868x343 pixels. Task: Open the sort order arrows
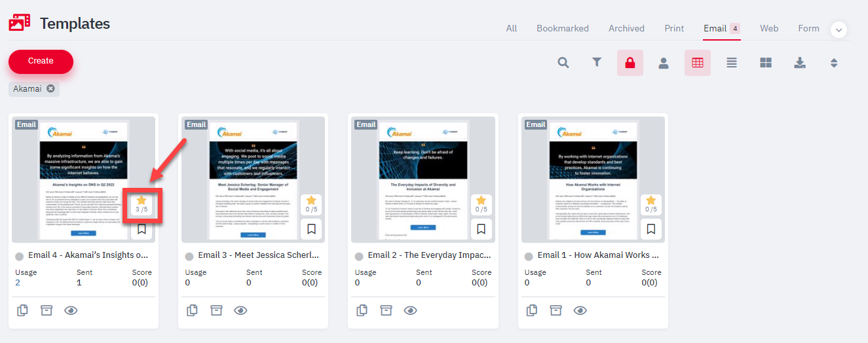click(834, 63)
